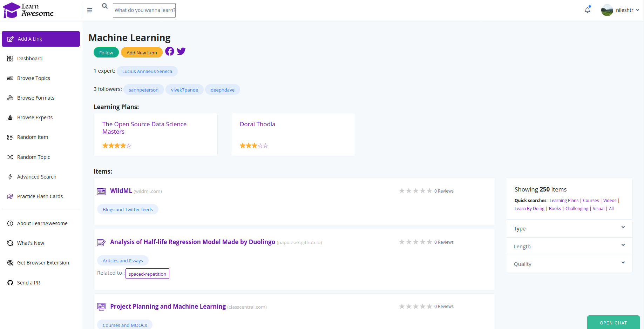Click the Blogs and Twitter feeds tag
The height and width of the screenshot is (329, 644).
coord(128,209)
